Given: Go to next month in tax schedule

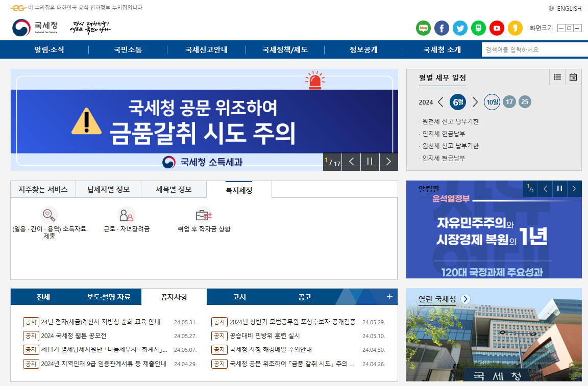Looking at the screenshot, I should [475, 102].
